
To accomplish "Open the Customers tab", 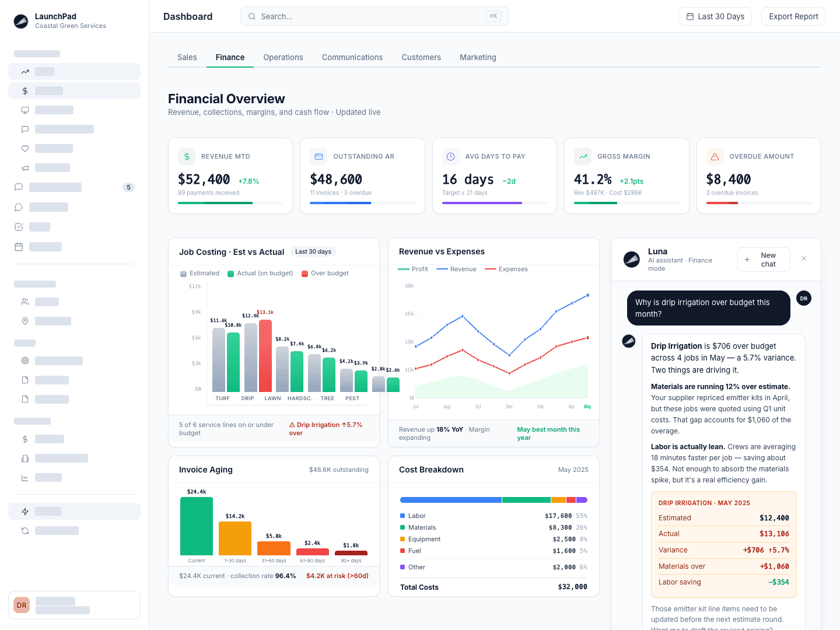I will pyautogui.click(x=421, y=57).
